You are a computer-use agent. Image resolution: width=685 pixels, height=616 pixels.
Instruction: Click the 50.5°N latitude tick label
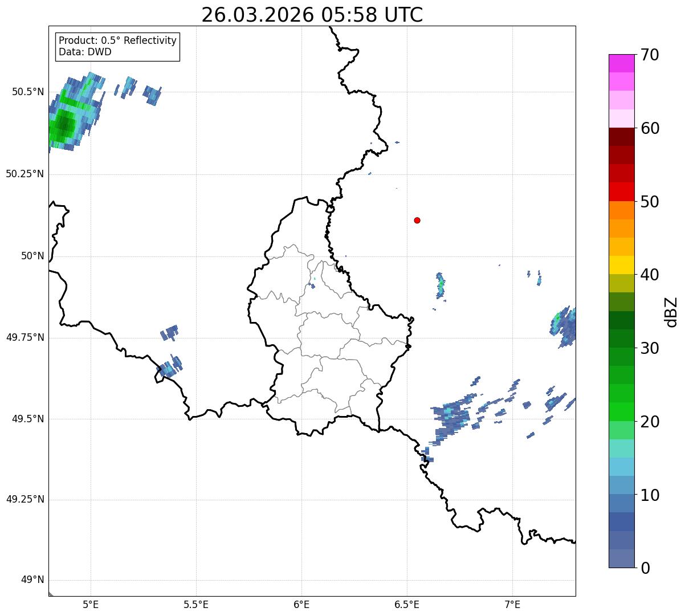click(28, 92)
